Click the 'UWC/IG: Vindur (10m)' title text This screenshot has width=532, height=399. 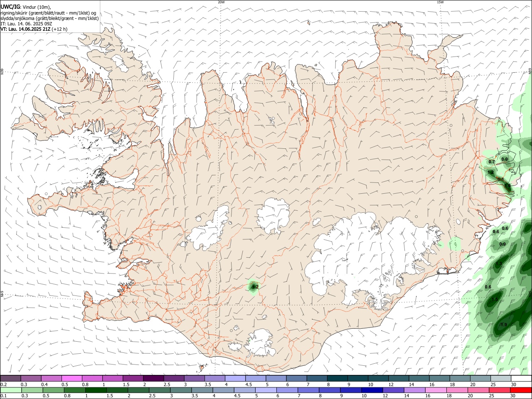click(x=25, y=7)
